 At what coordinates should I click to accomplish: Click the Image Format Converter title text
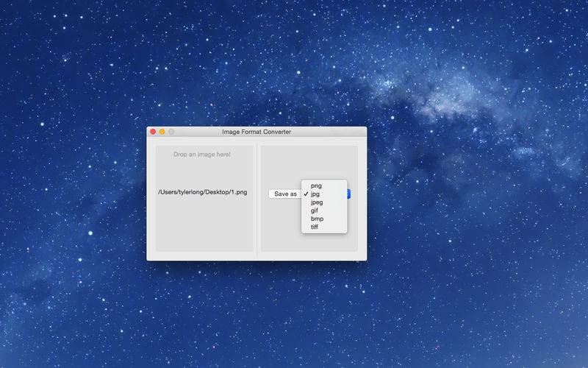pyautogui.click(x=257, y=132)
